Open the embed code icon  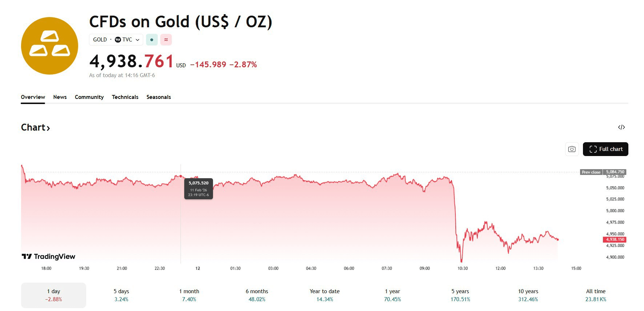coord(621,127)
